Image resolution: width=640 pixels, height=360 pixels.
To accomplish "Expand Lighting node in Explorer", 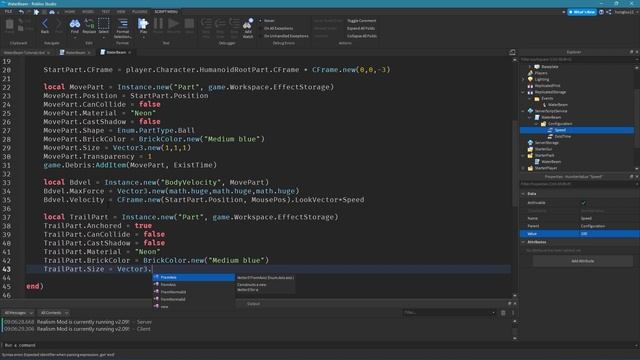I will pyautogui.click(x=523, y=80).
